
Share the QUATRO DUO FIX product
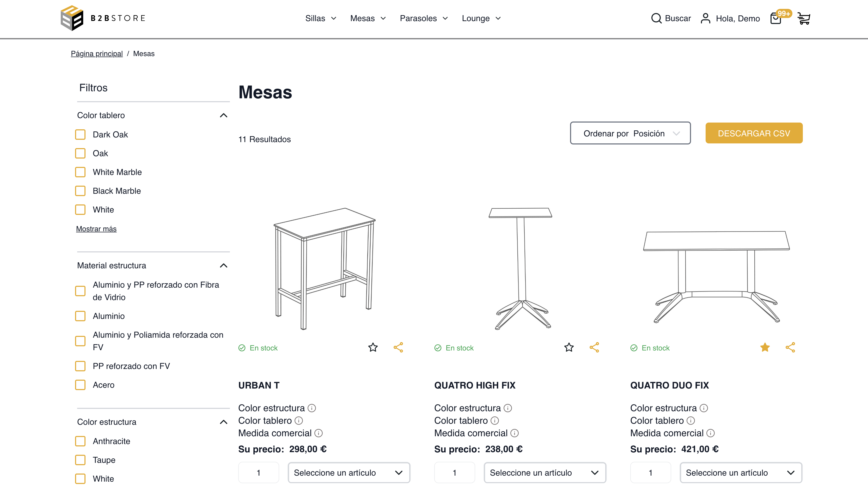pos(791,347)
